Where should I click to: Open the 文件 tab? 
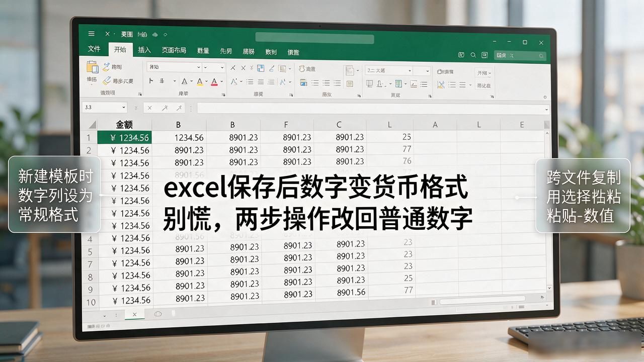click(94, 49)
